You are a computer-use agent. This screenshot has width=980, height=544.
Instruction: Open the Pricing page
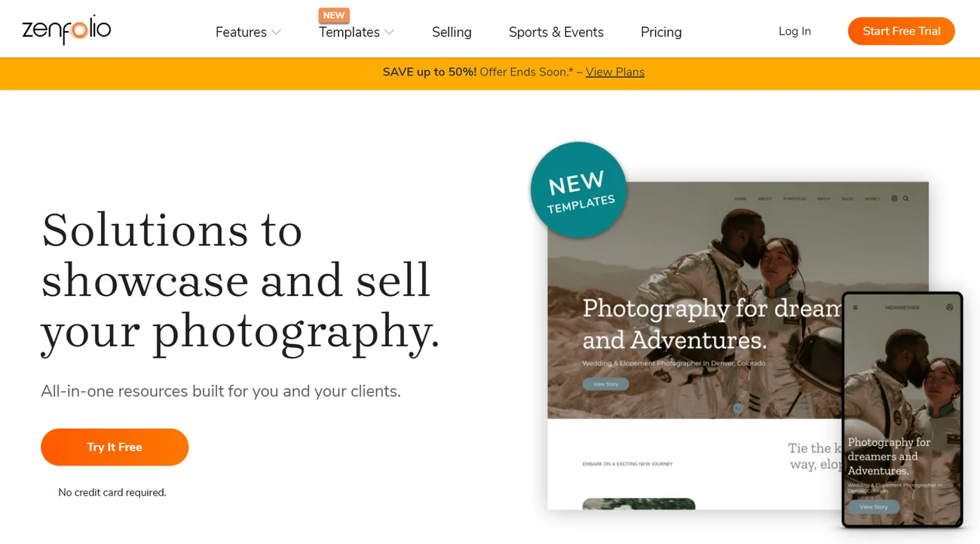click(661, 32)
